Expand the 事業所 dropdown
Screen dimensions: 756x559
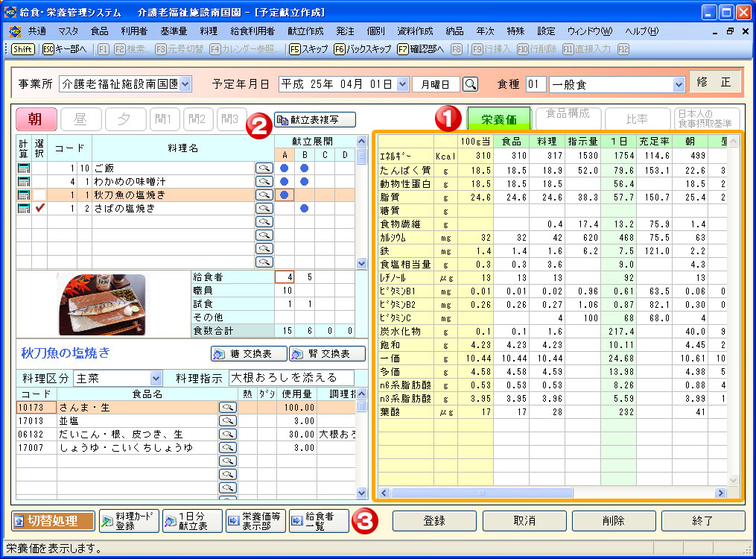click(185, 84)
